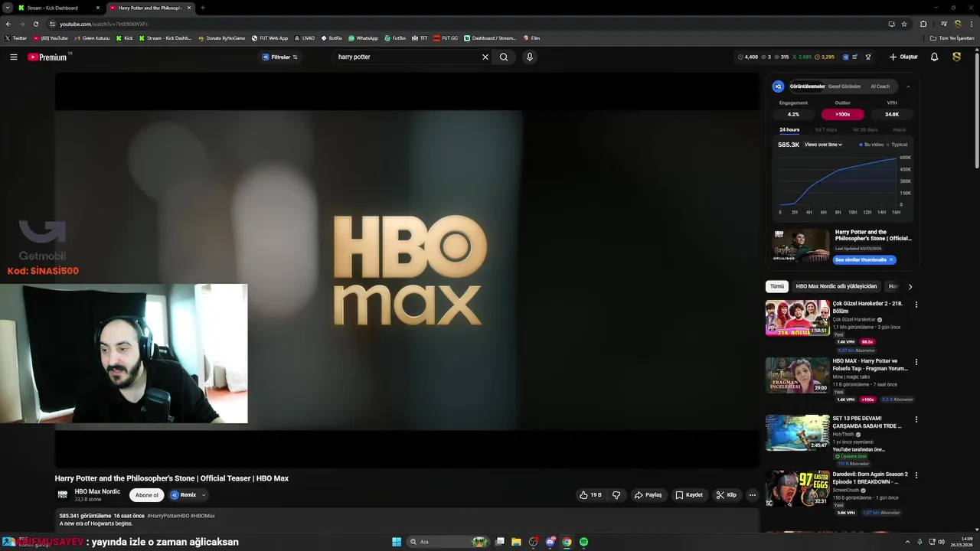This screenshot has width=980, height=551.
Task: Open the WhatsApp bookmark
Action: click(363, 38)
